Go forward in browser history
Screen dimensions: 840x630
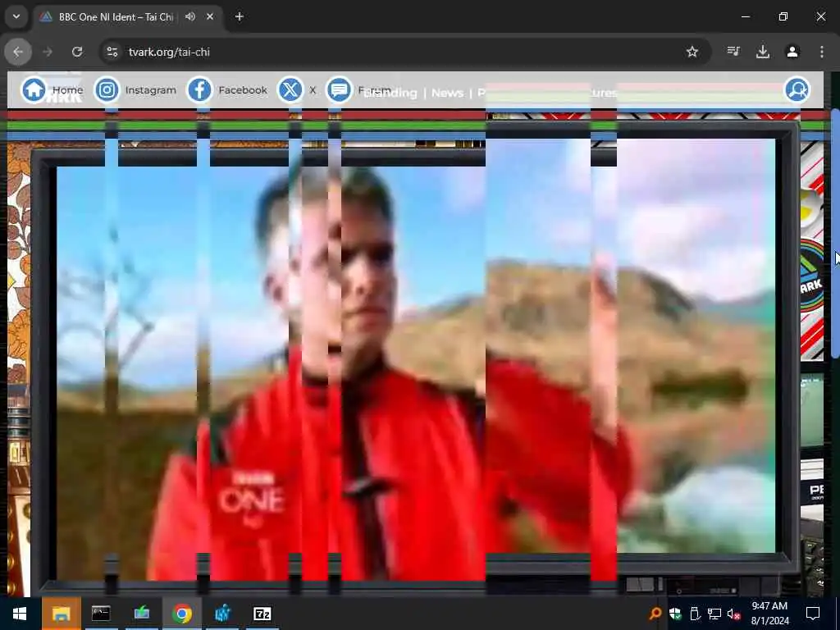click(48, 52)
